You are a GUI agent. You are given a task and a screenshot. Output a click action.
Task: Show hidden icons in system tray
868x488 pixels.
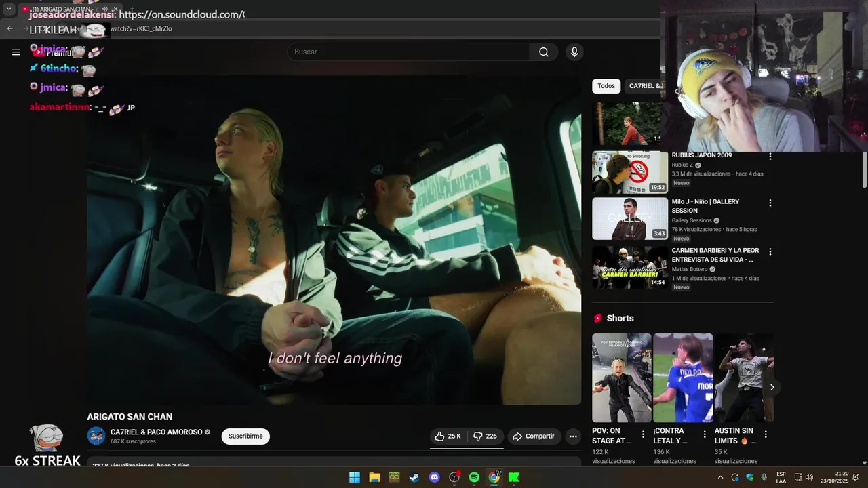(720, 477)
